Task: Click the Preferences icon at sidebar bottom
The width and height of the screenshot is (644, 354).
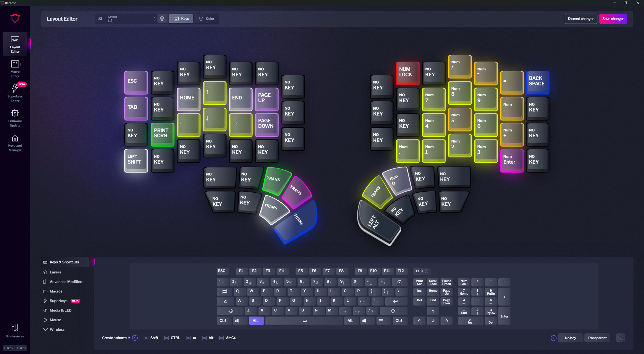Action: pos(15,330)
